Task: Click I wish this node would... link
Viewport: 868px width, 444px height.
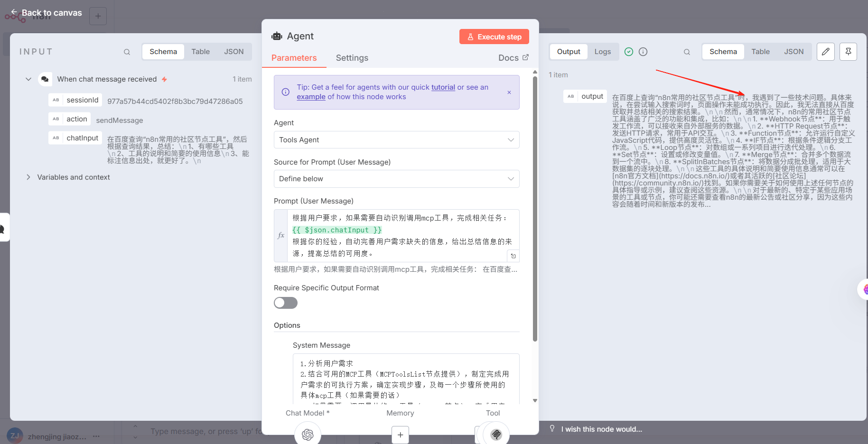Action: pyautogui.click(x=601, y=429)
